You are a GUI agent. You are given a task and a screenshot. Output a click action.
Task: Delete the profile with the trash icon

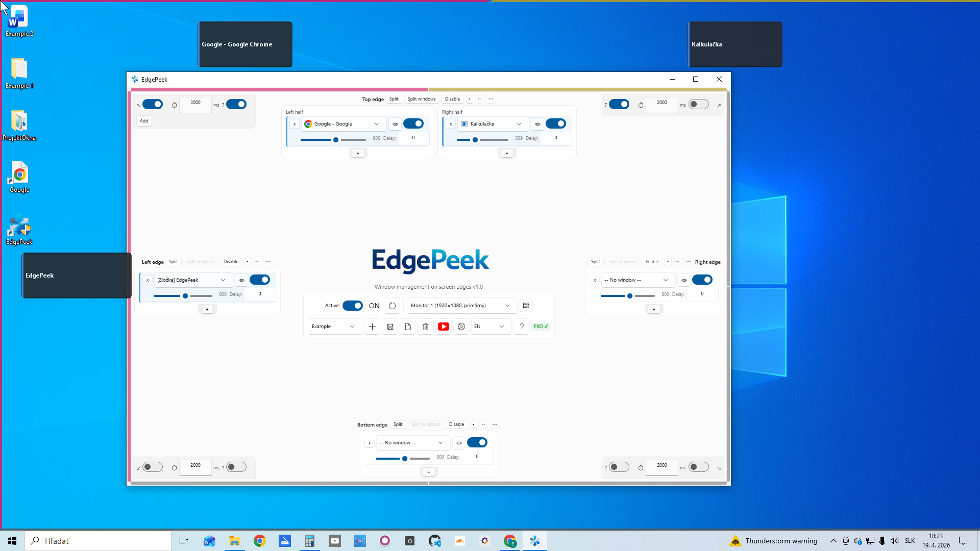[x=426, y=327]
